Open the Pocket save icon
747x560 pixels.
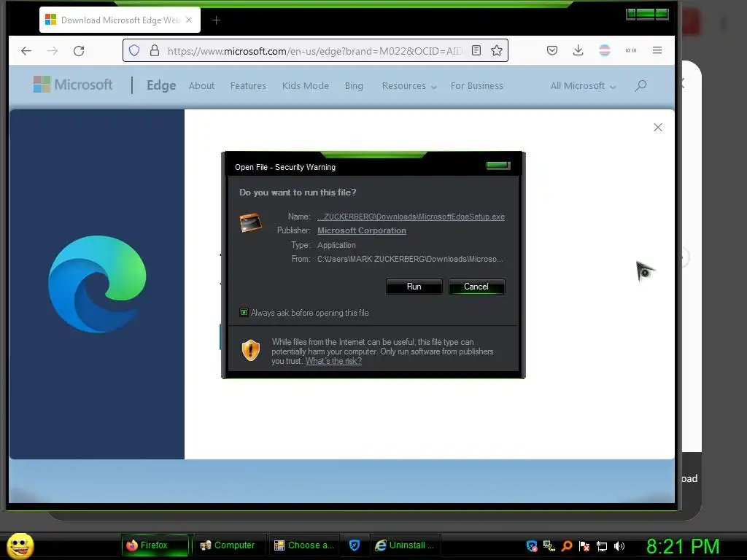point(552,50)
